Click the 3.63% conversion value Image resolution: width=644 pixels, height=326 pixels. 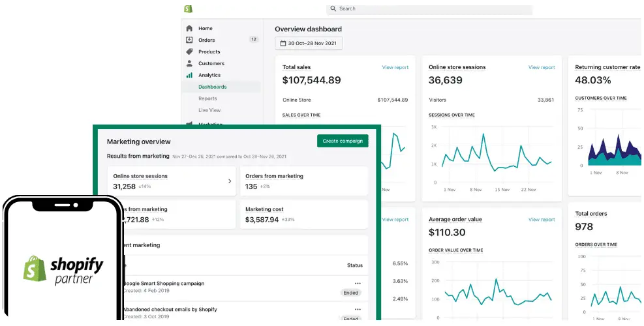400,281
